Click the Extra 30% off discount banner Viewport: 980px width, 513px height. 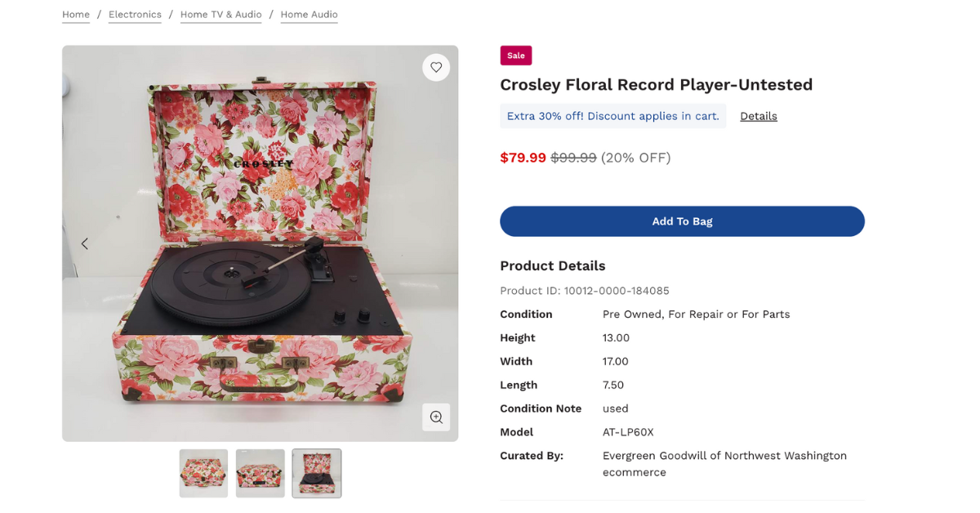pyautogui.click(x=612, y=116)
